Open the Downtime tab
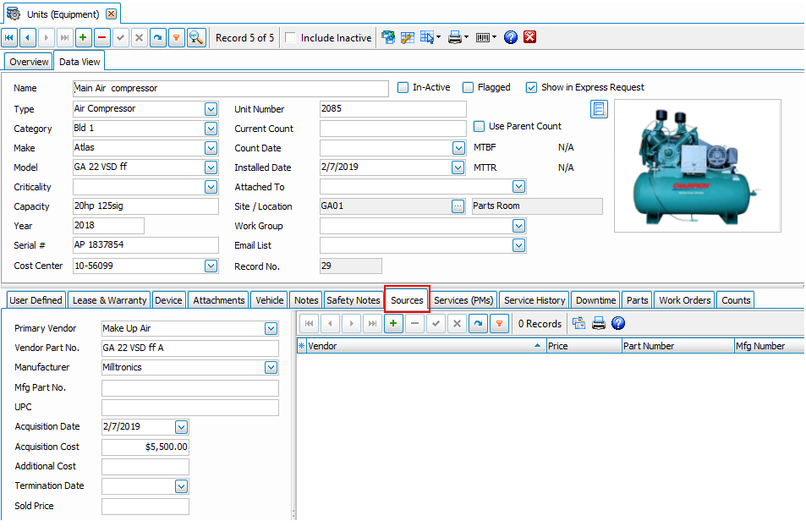The height and width of the screenshot is (532, 806). pyautogui.click(x=595, y=300)
